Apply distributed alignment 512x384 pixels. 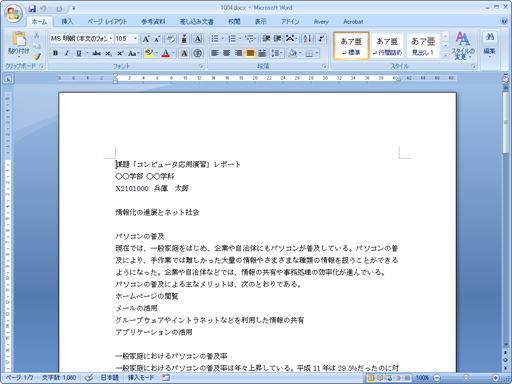coord(262,53)
